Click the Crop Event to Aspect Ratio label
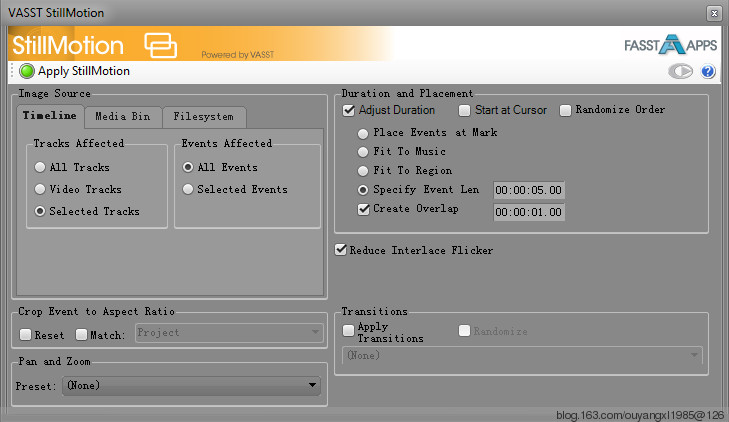This screenshot has width=729, height=422. [96, 311]
